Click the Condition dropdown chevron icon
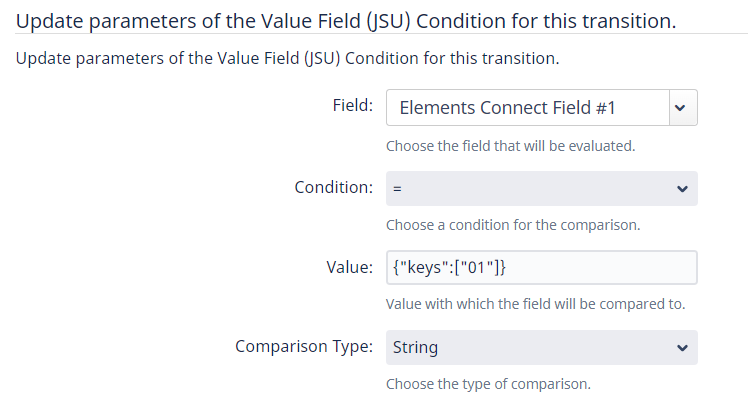 click(682, 189)
